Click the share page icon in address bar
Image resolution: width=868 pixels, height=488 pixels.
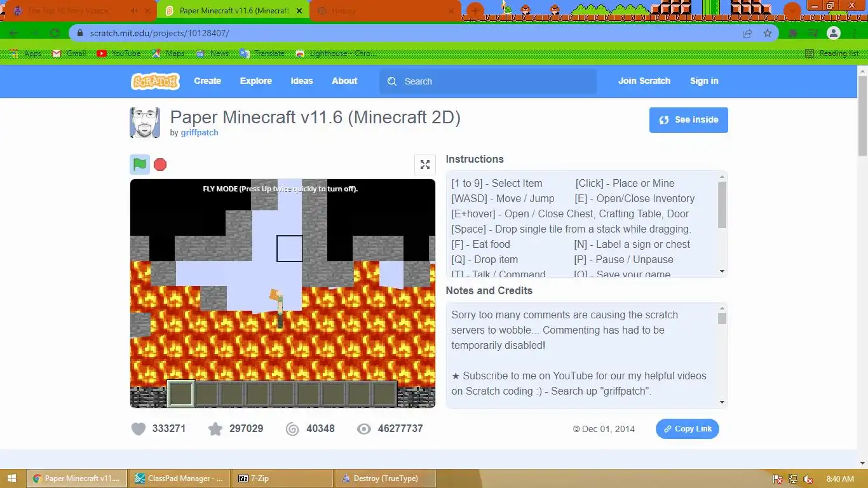(747, 33)
